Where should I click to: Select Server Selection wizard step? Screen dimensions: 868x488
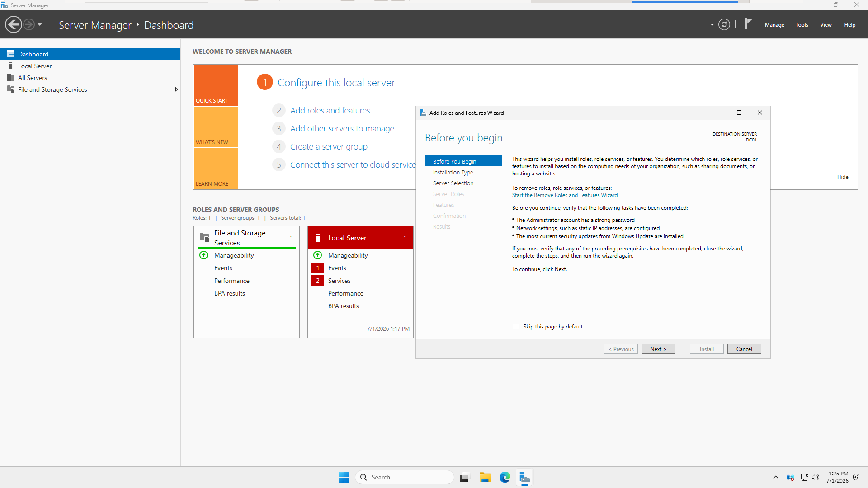pyautogui.click(x=453, y=183)
